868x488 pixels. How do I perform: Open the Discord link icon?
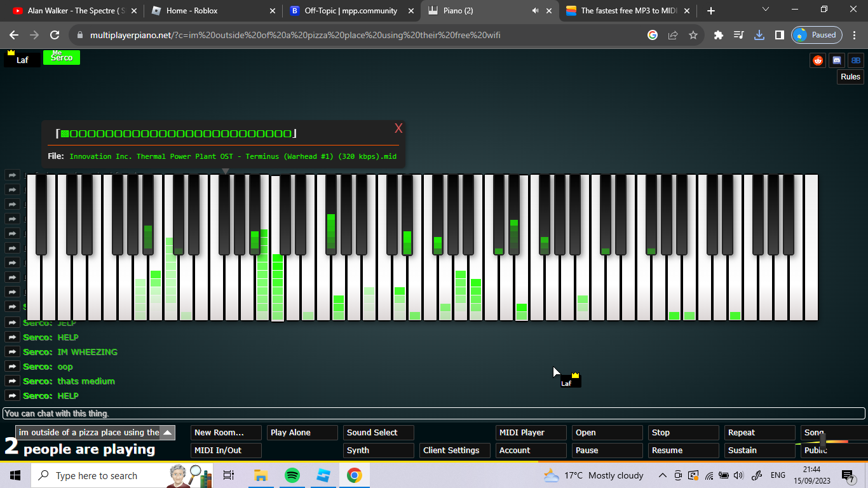(837, 60)
